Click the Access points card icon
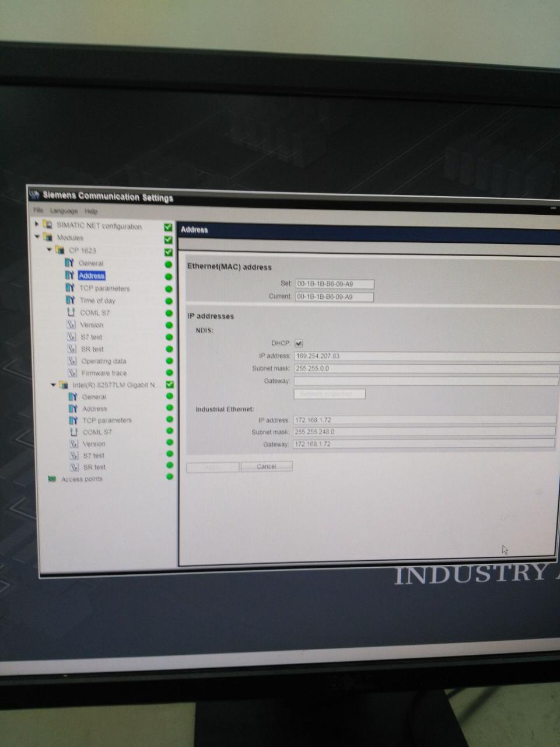 (52, 479)
